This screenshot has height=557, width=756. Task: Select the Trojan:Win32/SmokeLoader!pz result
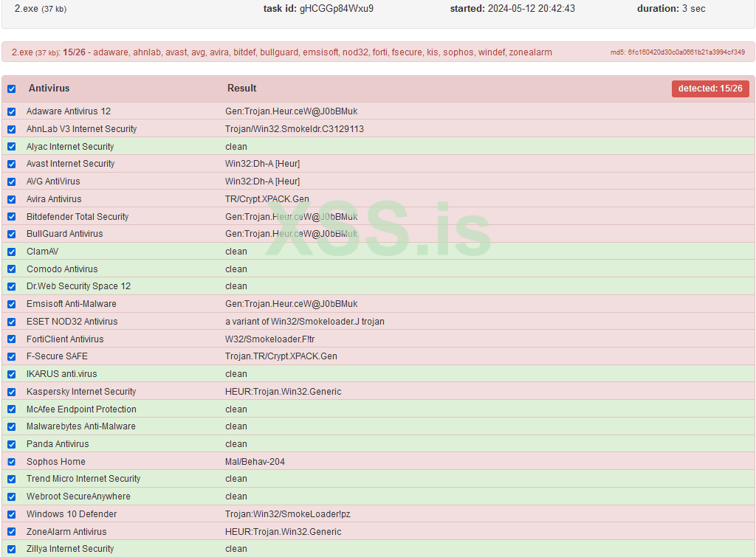tap(288, 514)
